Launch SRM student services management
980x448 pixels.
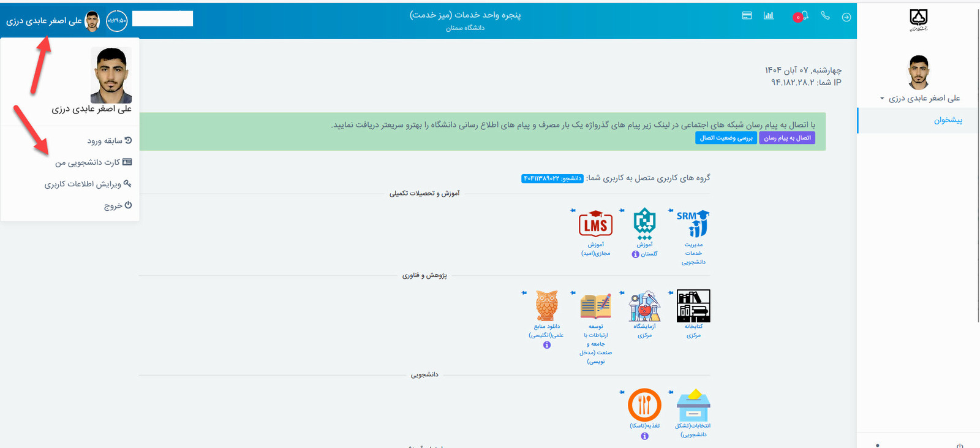[693, 224]
